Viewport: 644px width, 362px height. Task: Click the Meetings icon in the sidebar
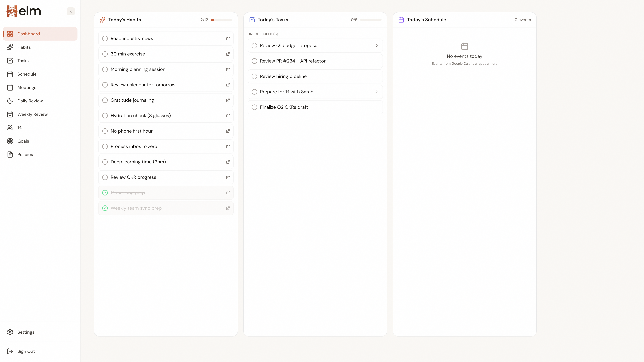pyautogui.click(x=10, y=87)
